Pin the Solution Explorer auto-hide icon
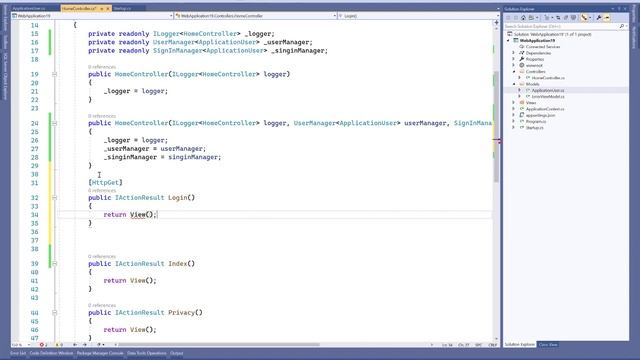This screenshot has height=360, width=640. pyautogui.click(x=619, y=9)
